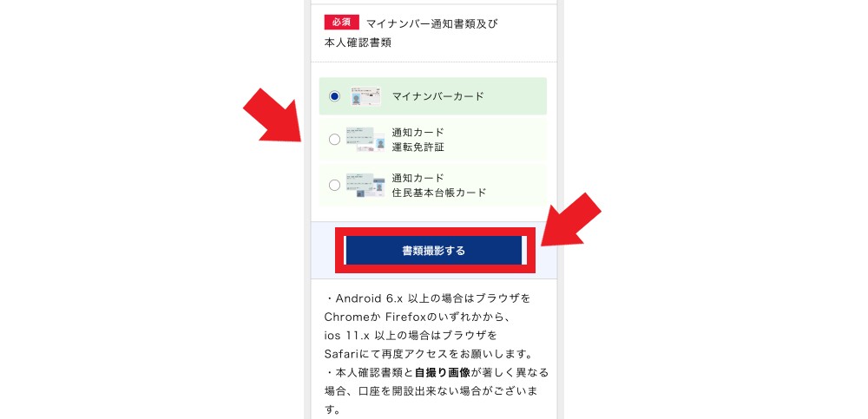This screenshot has height=419, width=868.
Task: Pick the 通知カード 住民基本台帳カード radio option
Action: point(334,185)
